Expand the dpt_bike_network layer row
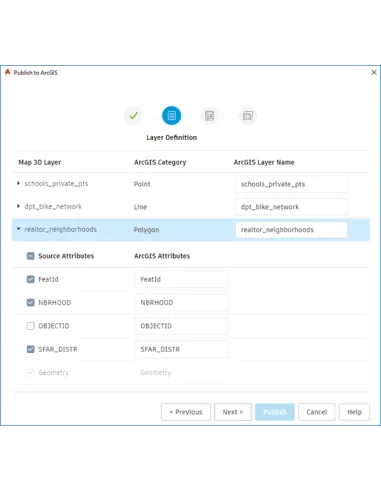Viewport: 381px width, 492px height. tap(18, 206)
